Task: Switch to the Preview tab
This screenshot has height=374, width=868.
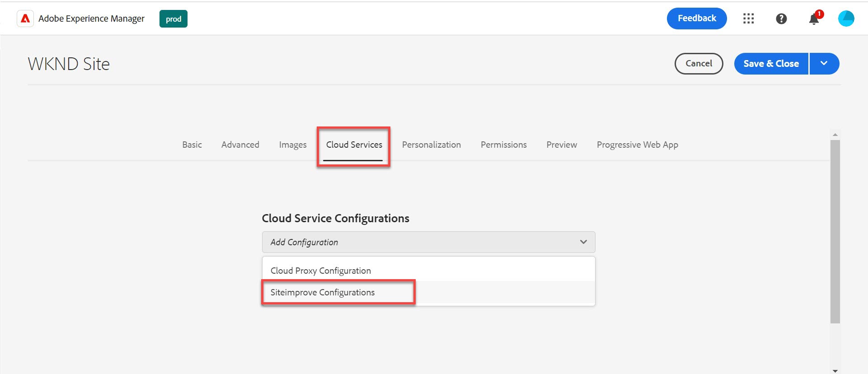Action: point(562,145)
